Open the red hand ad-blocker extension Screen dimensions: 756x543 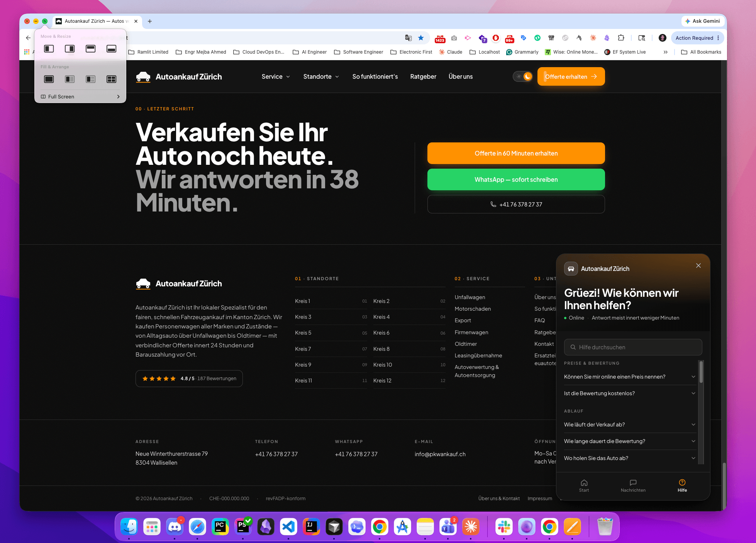(x=496, y=38)
